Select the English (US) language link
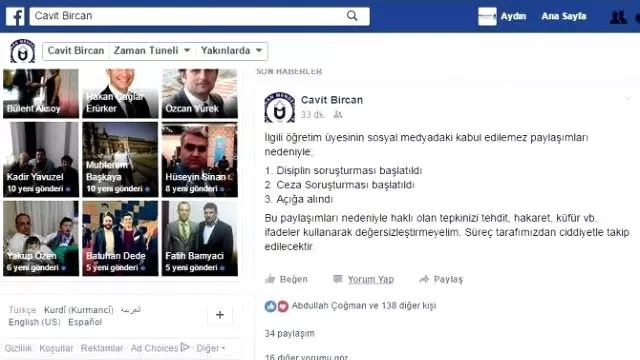640x360 pixels. click(x=34, y=322)
